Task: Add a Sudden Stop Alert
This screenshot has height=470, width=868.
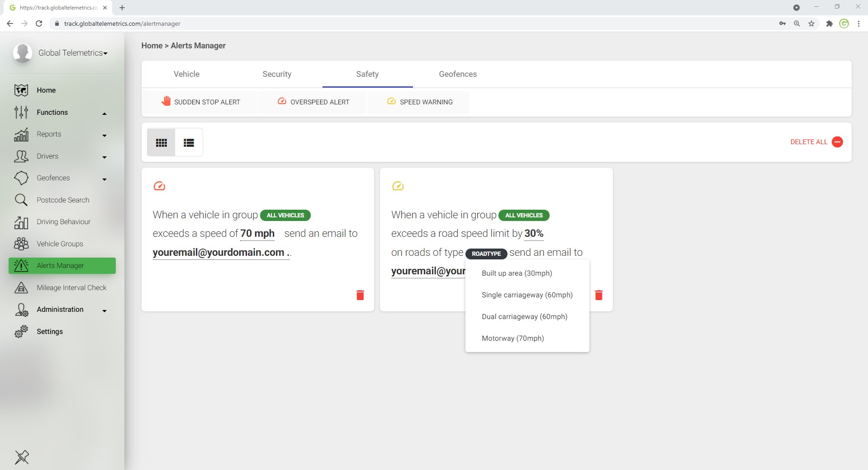Action: pos(200,102)
